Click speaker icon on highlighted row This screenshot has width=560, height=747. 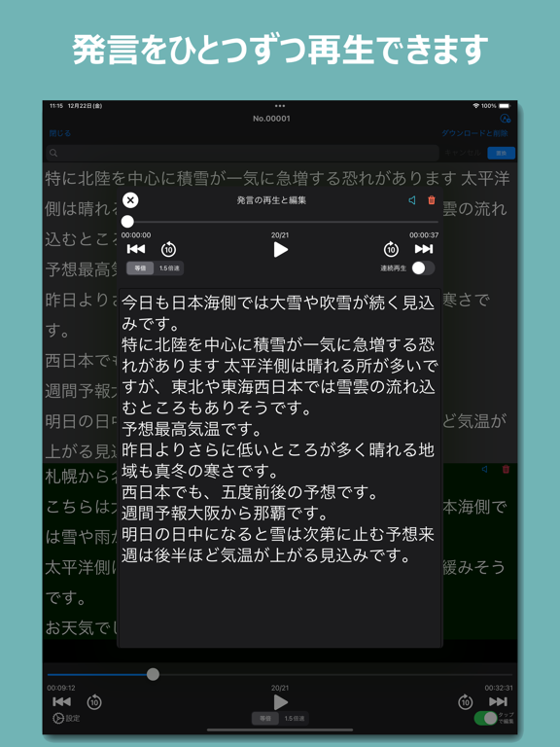click(x=485, y=469)
